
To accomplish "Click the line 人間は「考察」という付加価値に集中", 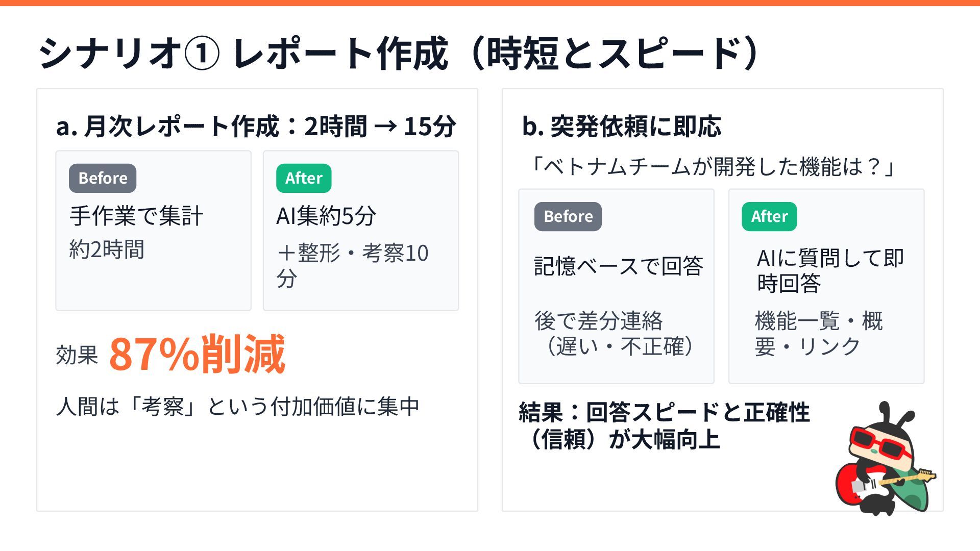I will [x=237, y=407].
